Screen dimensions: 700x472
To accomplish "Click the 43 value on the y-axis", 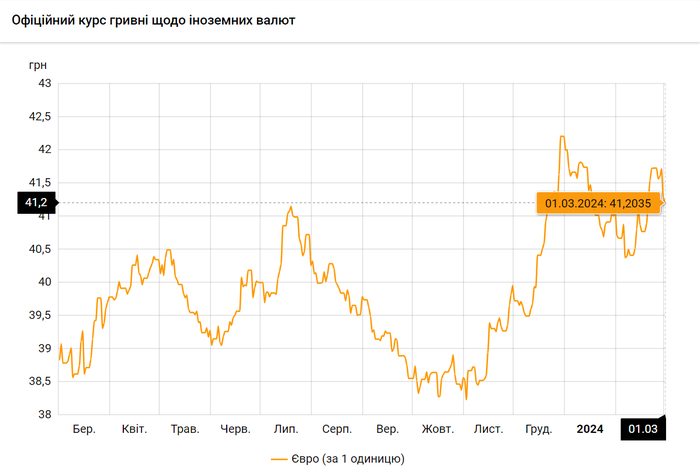I will 44,83.
